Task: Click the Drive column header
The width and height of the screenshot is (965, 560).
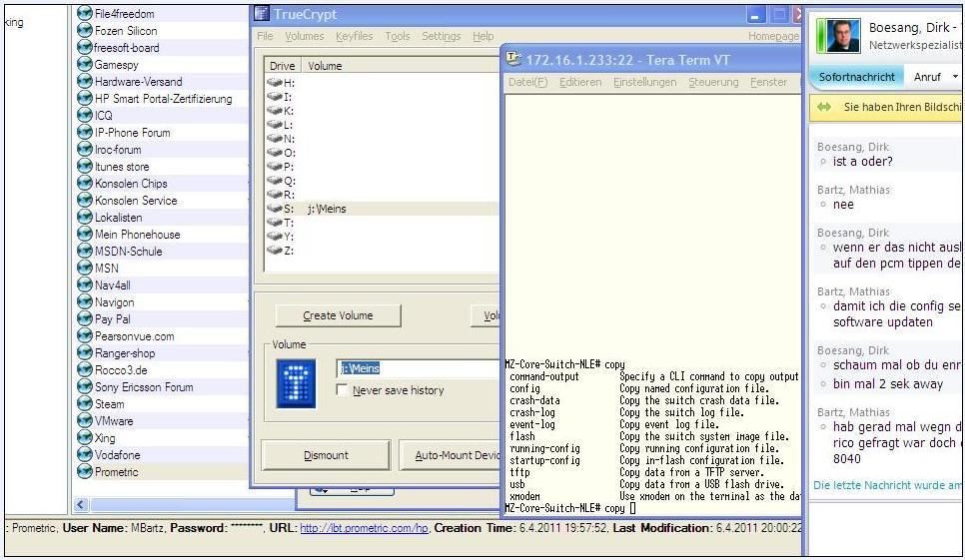Action: (283, 66)
